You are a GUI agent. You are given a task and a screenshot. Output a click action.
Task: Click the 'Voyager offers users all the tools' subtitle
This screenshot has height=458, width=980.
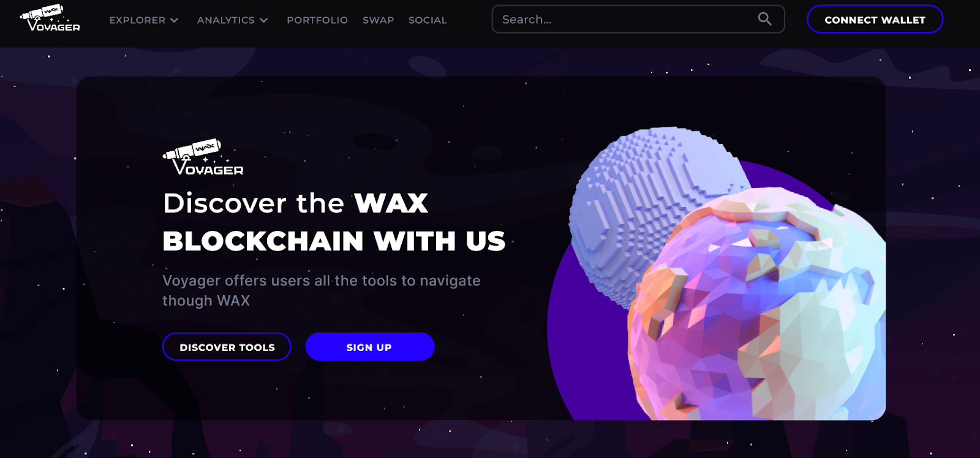pos(321,291)
